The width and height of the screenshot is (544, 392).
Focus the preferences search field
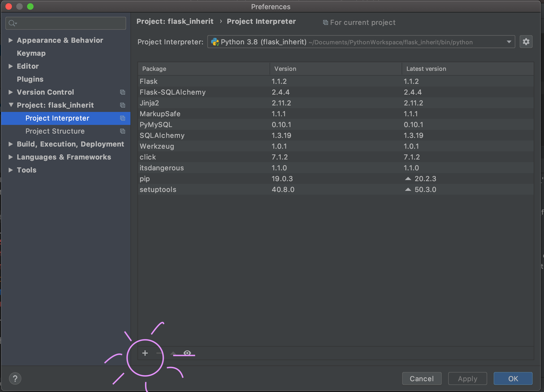pyautogui.click(x=70, y=23)
